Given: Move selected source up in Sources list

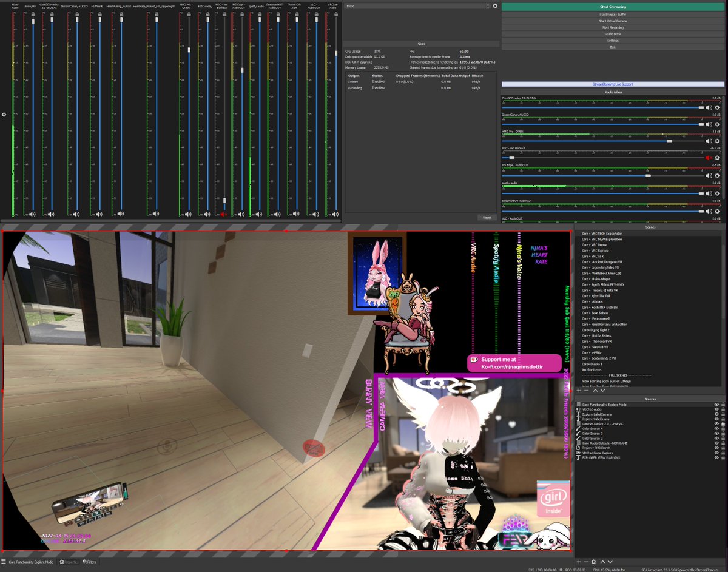Looking at the screenshot, I should (x=602, y=562).
